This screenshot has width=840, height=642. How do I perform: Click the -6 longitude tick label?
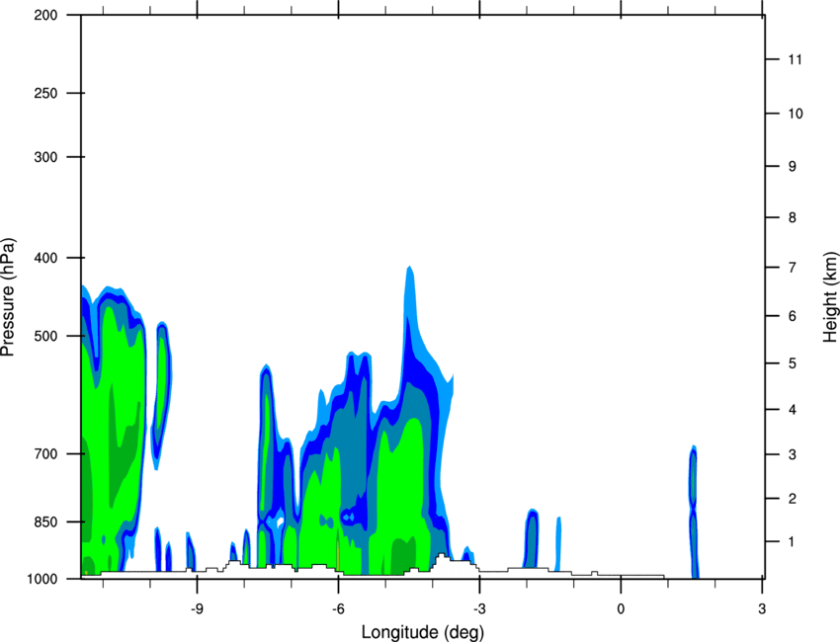pos(338,609)
